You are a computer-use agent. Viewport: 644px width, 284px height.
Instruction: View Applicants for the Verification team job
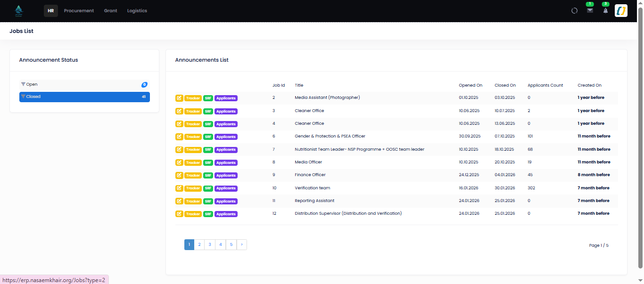226,188
